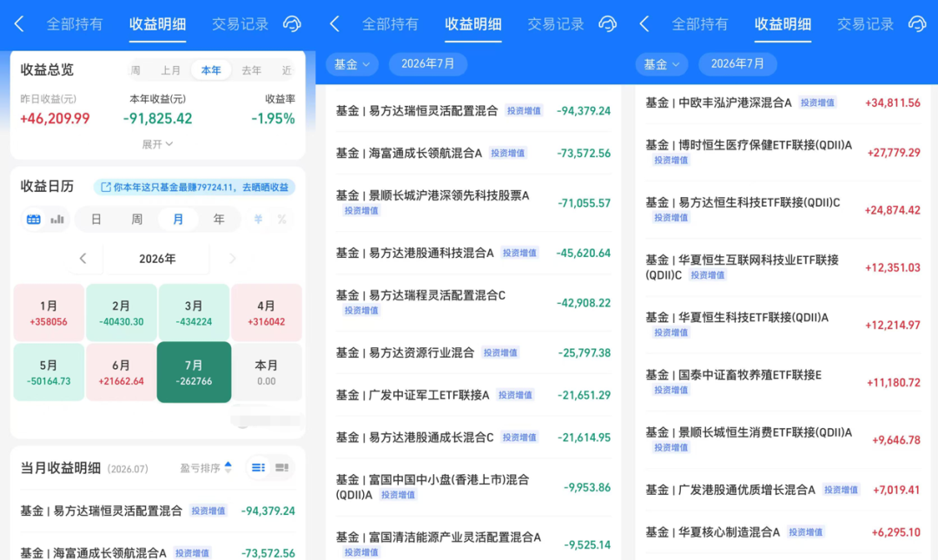Select compact list layout icon
Viewport: 938px width, 560px height.
pos(259,467)
